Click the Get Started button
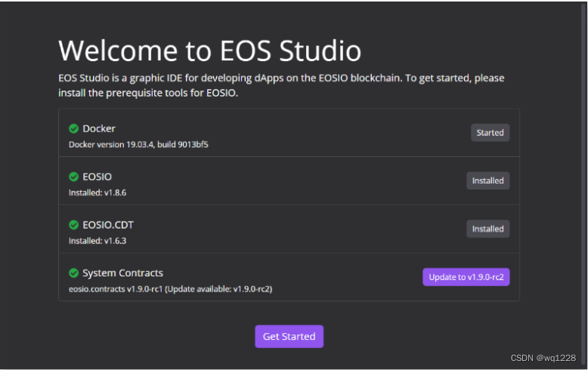The height and width of the screenshot is (370, 588). pyautogui.click(x=289, y=336)
